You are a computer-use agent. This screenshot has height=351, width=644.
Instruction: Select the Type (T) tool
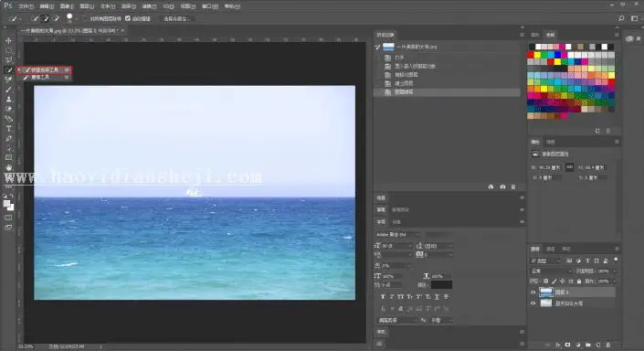click(8, 129)
